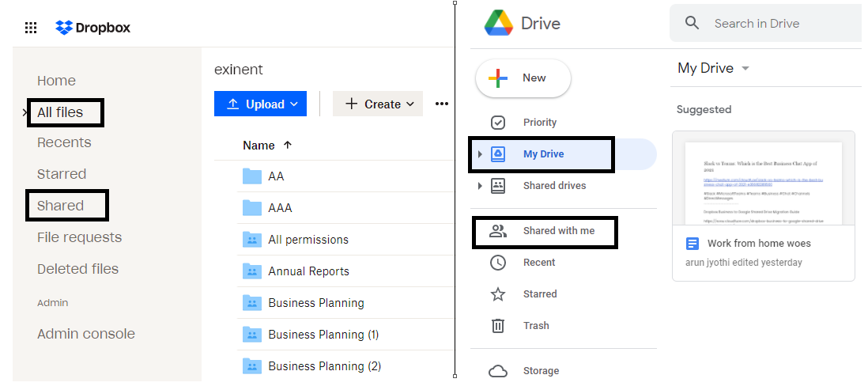Select Shared with me in Drive

click(559, 231)
